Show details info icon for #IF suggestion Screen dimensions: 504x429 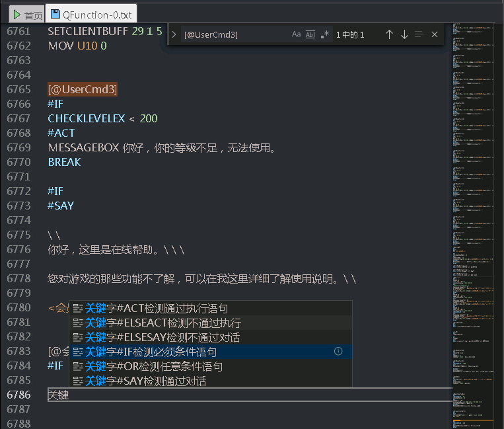coord(338,352)
